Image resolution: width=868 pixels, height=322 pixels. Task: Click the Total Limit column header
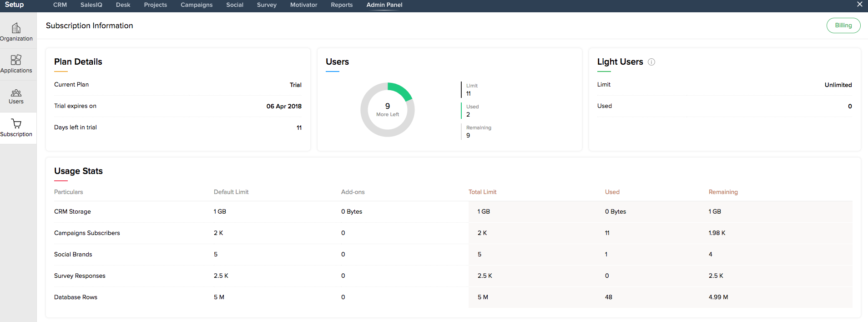pyautogui.click(x=483, y=192)
